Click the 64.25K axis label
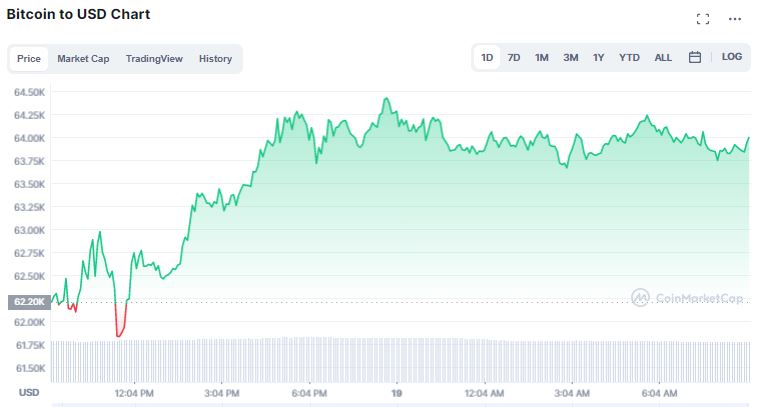The image size is (763, 407). [29, 115]
